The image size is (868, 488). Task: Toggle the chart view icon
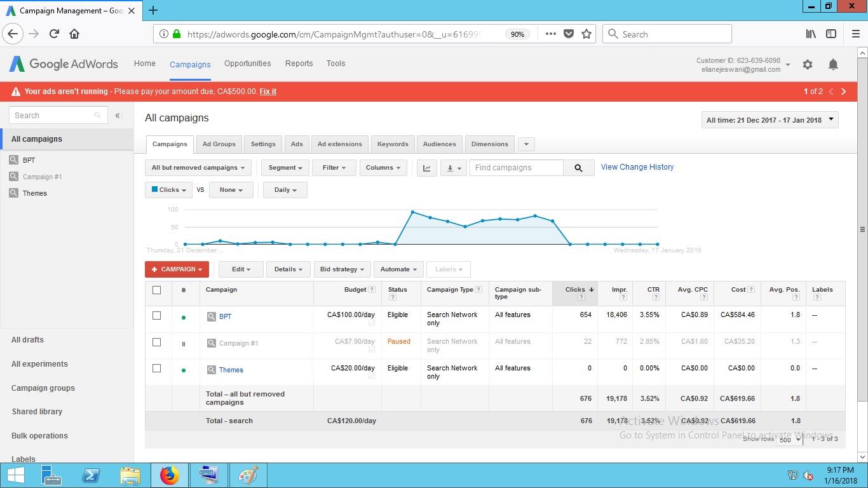[x=427, y=168]
